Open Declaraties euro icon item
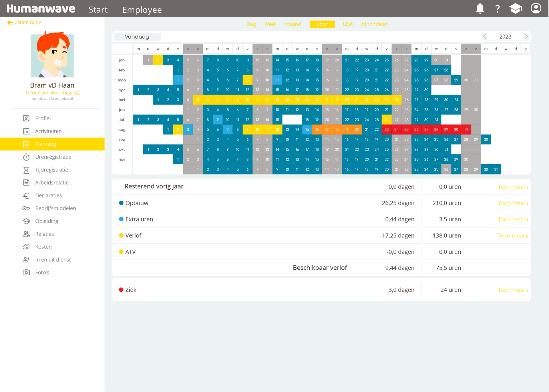This screenshot has height=392, width=549. point(48,195)
